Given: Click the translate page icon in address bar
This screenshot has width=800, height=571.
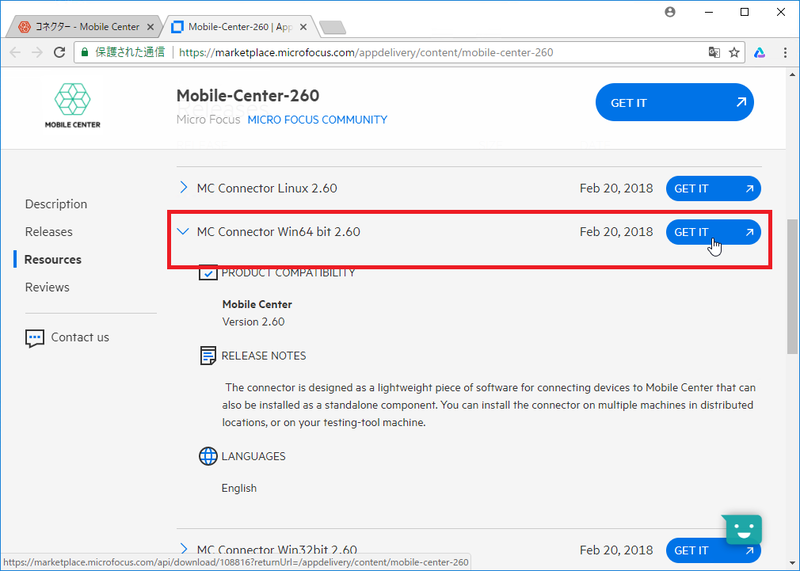Looking at the screenshot, I should click(713, 52).
